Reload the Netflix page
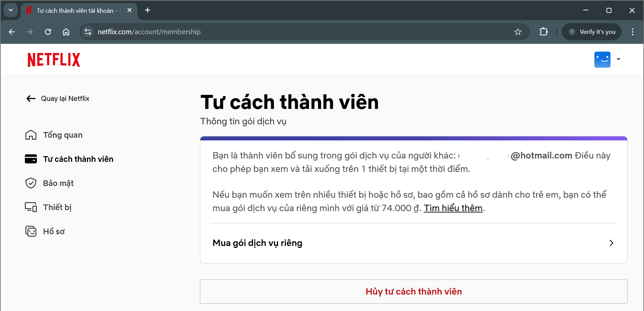This screenshot has width=644, height=311. (x=48, y=32)
